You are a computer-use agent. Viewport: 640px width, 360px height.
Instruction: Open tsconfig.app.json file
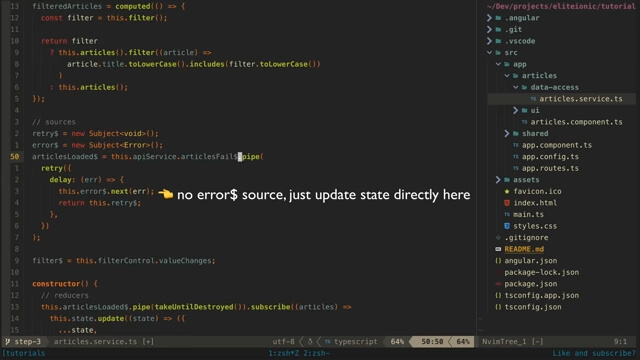[542, 295]
